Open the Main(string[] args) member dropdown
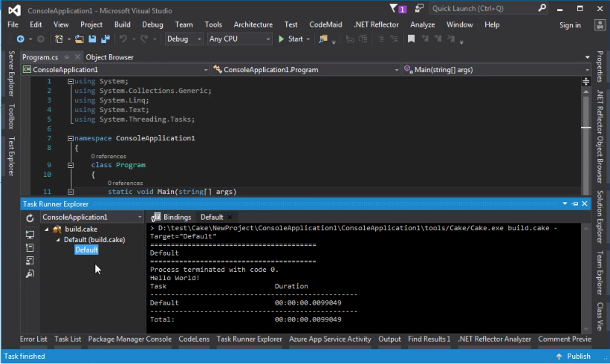Screen dimensions: 610x364 click(497, 70)
